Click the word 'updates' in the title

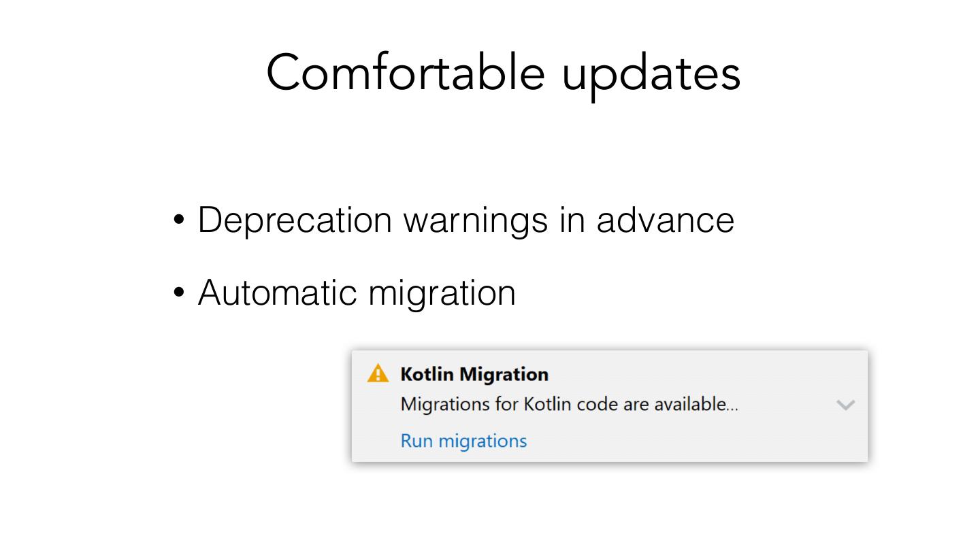click(651, 75)
